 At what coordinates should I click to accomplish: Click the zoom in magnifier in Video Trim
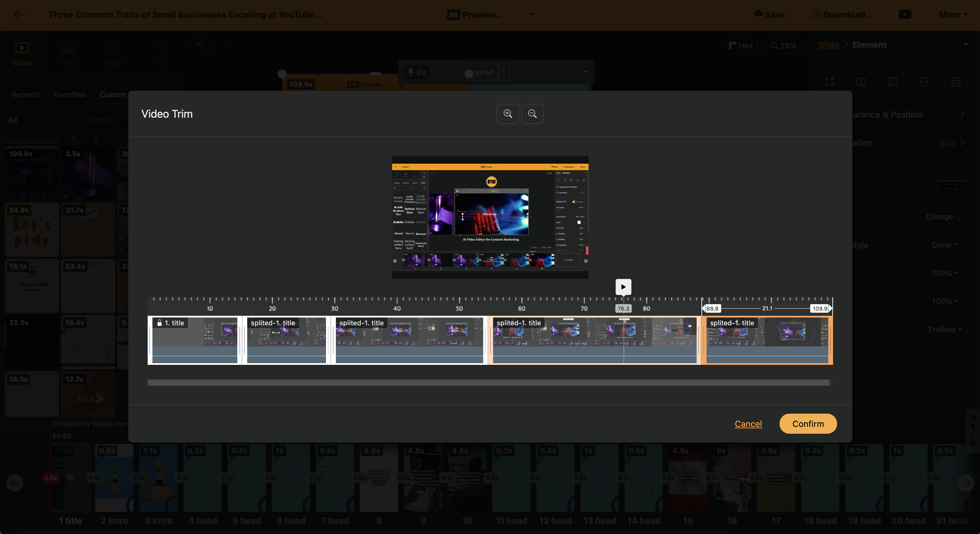[x=507, y=114]
